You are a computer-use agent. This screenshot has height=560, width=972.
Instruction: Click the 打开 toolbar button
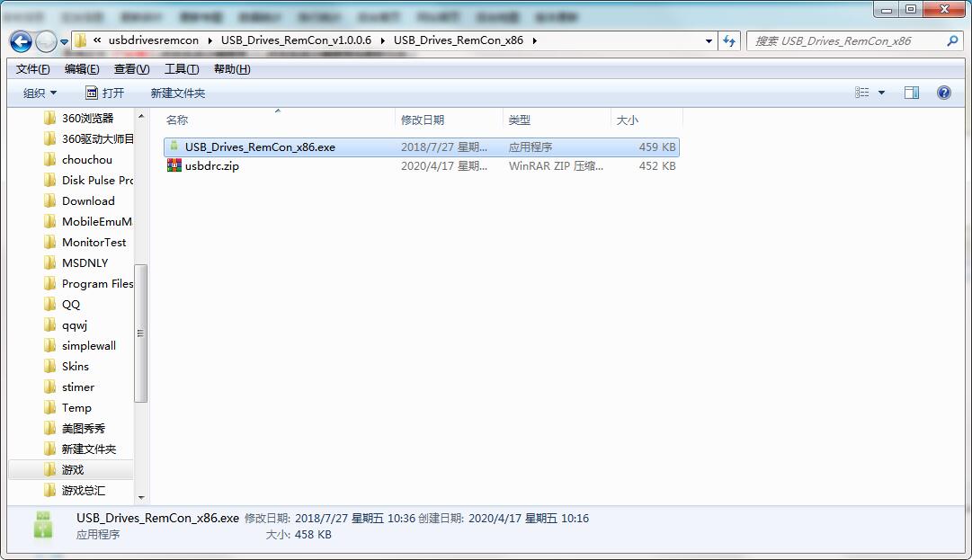point(105,93)
